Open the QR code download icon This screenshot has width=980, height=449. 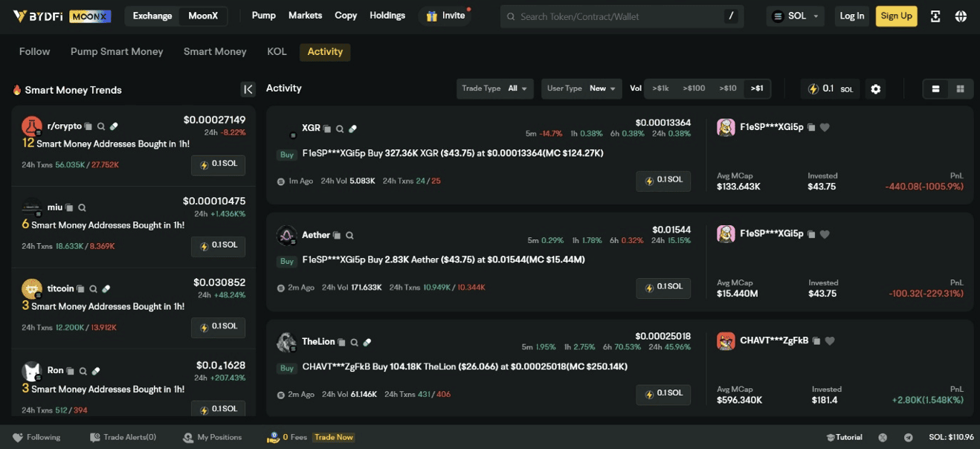click(x=935, y=16)
